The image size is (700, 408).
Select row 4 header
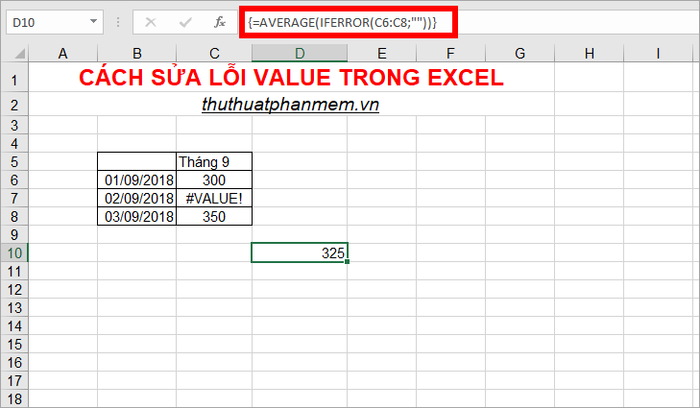14,144
